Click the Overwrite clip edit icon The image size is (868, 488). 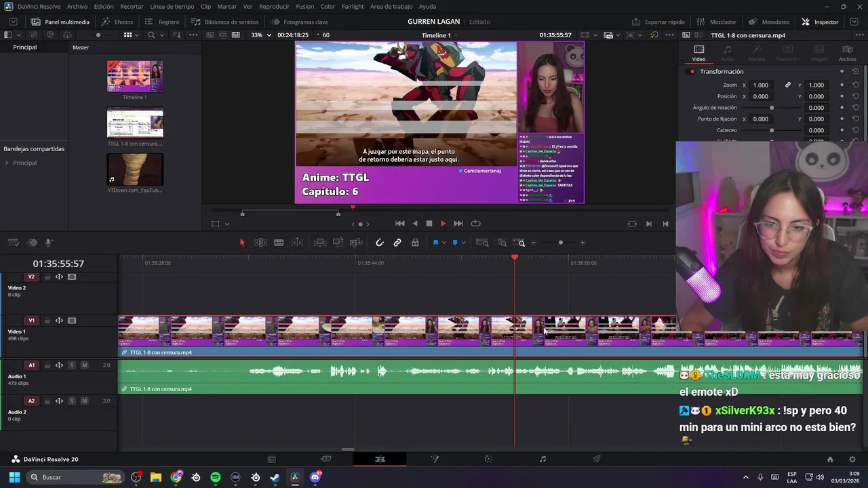tap(338, 243)
